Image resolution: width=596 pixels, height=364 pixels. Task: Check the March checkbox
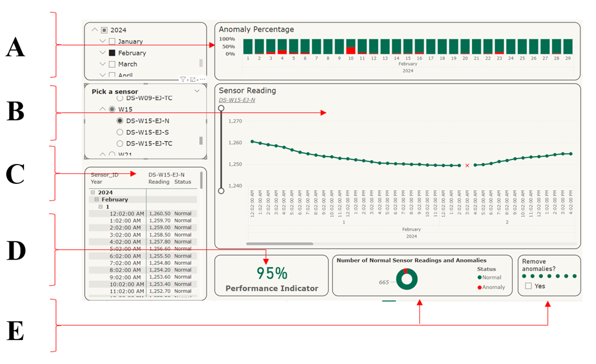112,64
